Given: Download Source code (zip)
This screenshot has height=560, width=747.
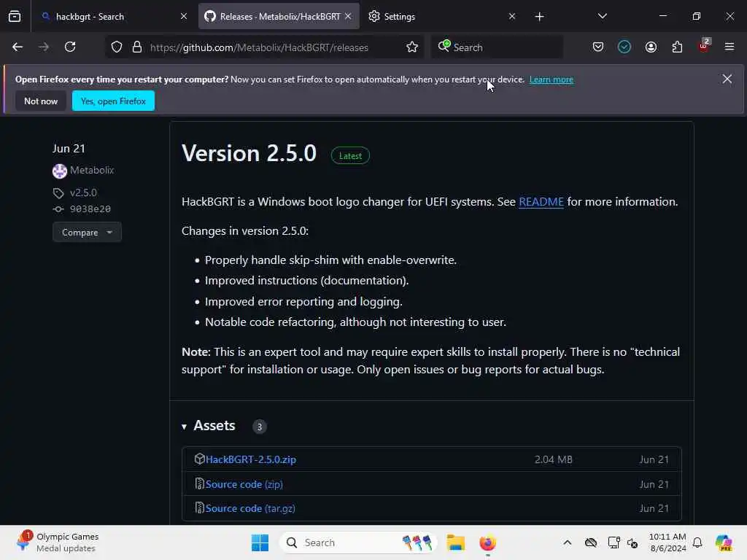Looking at the screenshot, I should point(244,484).
